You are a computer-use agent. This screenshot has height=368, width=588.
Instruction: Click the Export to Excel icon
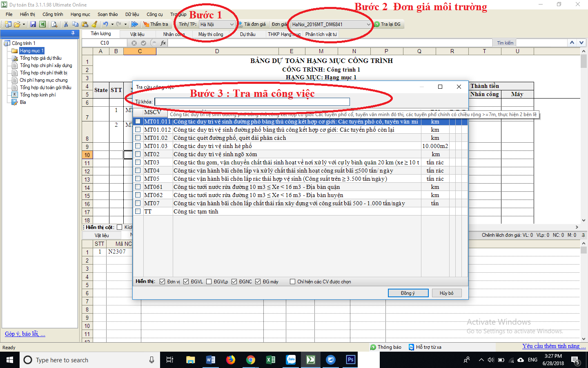tap(42, 25)
